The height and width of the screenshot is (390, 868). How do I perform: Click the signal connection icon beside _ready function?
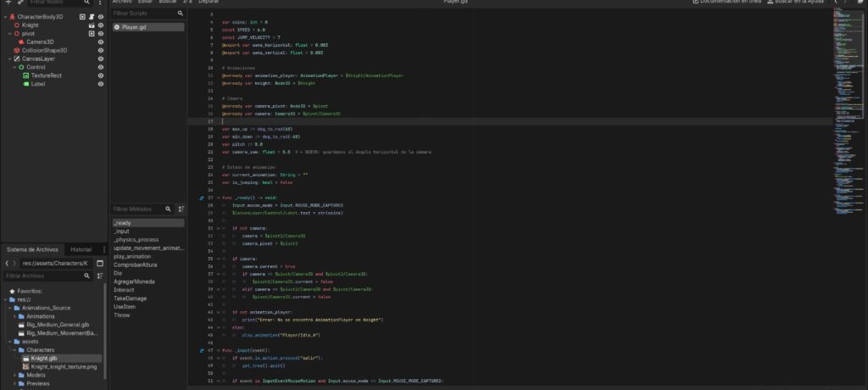click(x=202, y=198)
